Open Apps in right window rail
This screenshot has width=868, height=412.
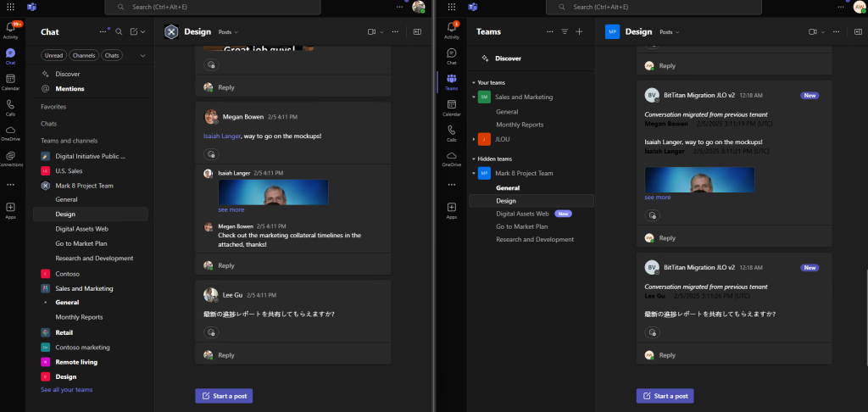coord(452,210)
